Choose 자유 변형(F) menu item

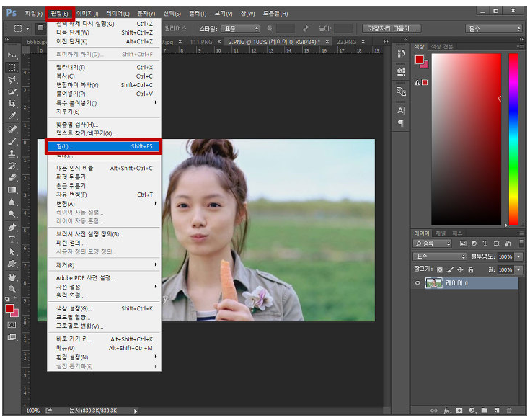click(104, 195)
